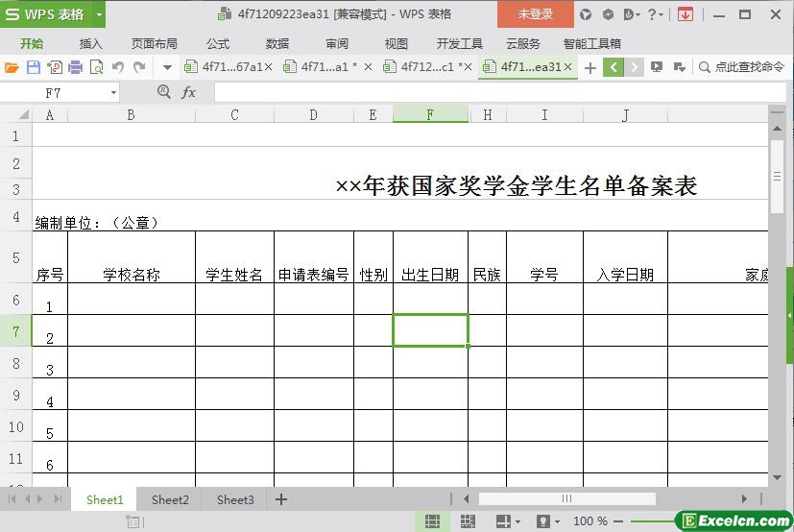794x532 pixels.
Task: Switch to the Sheet2 tab
Action: click(x=170, y=499)
